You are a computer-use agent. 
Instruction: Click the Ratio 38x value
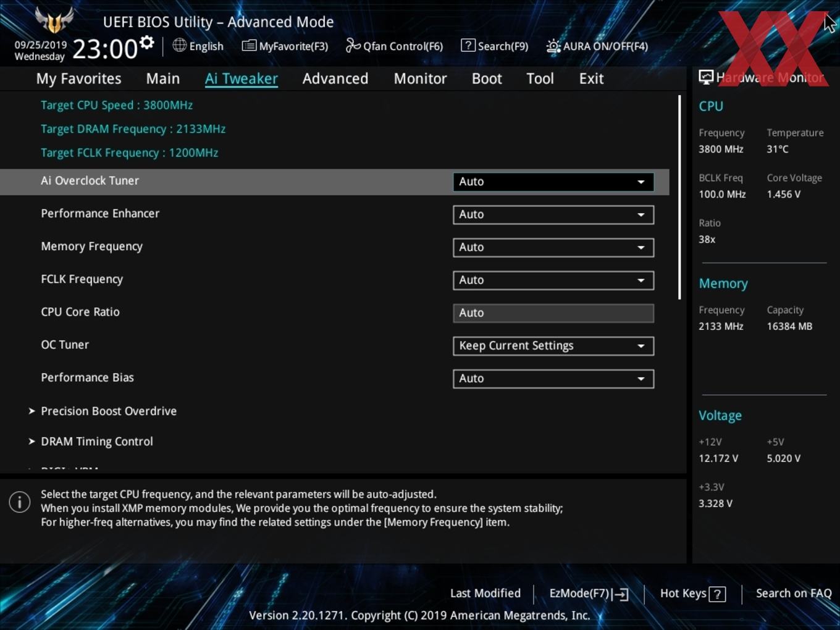(707, 240)
